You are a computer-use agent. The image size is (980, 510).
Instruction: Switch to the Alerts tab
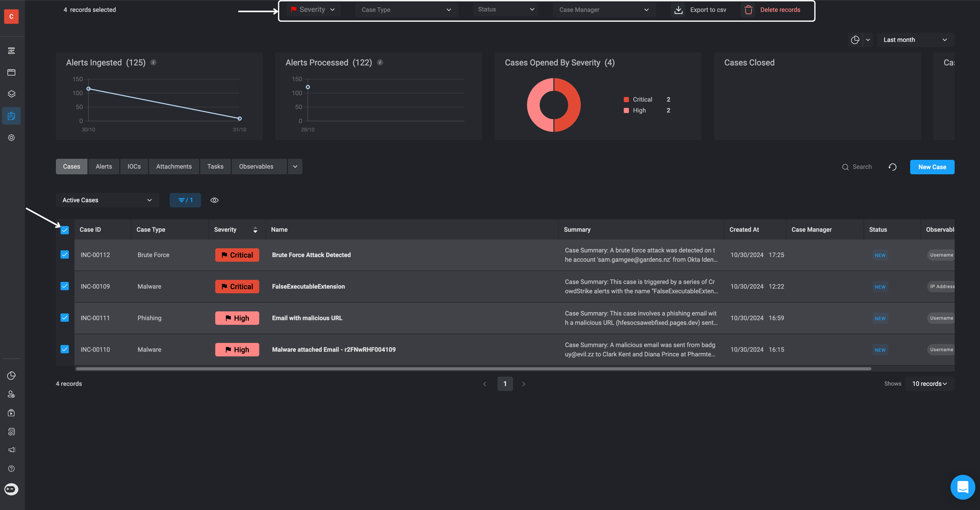[103, 167]
